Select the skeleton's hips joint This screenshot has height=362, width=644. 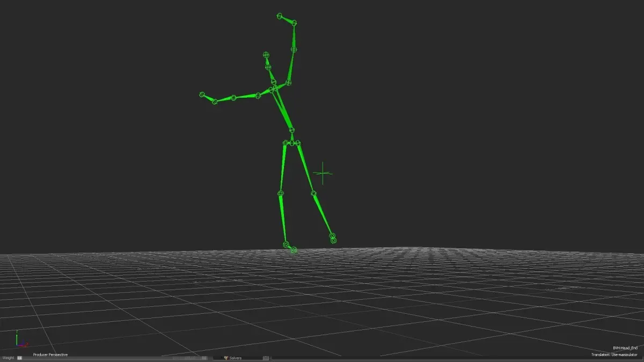291,143
